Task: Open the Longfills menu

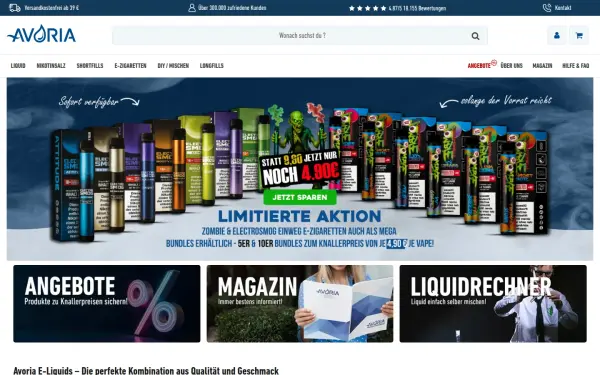Action: (x=212, y=66)
